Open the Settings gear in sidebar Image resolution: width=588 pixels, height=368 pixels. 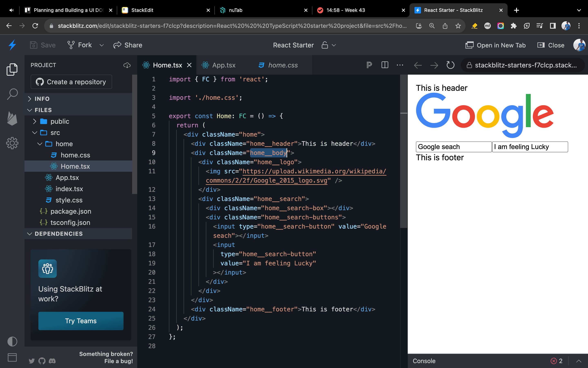coord(12,143)
